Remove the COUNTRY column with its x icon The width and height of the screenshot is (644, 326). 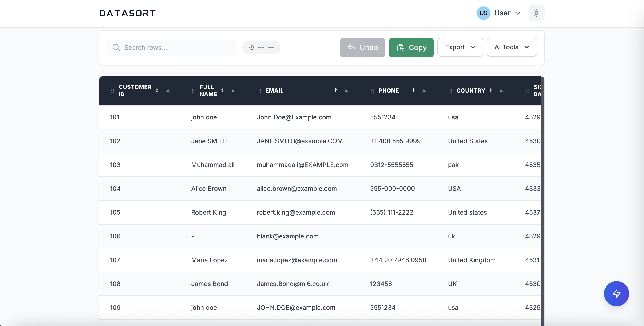point(502,91)
